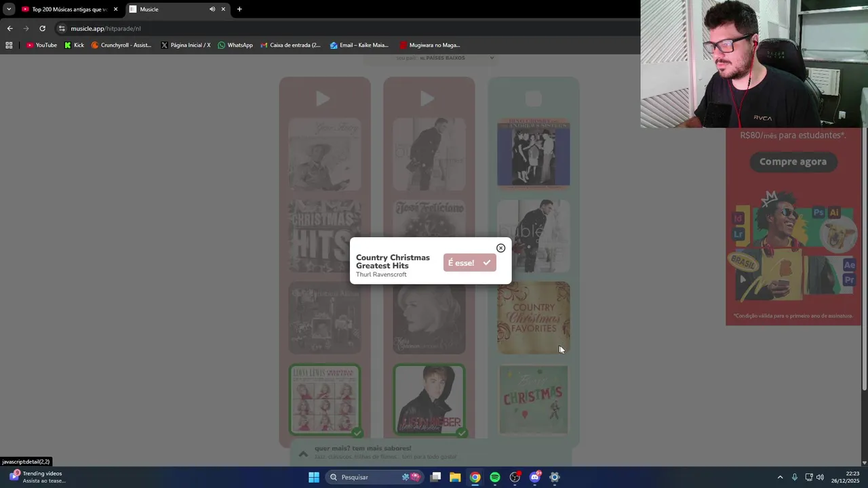Play the second column's song
868x488 pixels.
(x=427, y=99)
